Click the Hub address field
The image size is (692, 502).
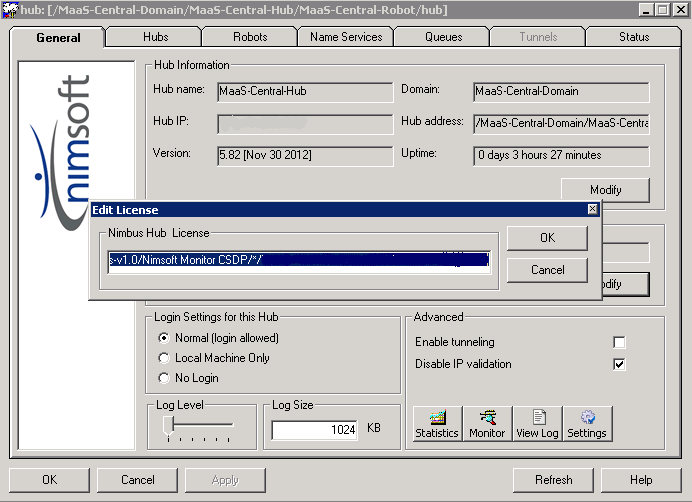pyautogui.click(x=561, y=124)
